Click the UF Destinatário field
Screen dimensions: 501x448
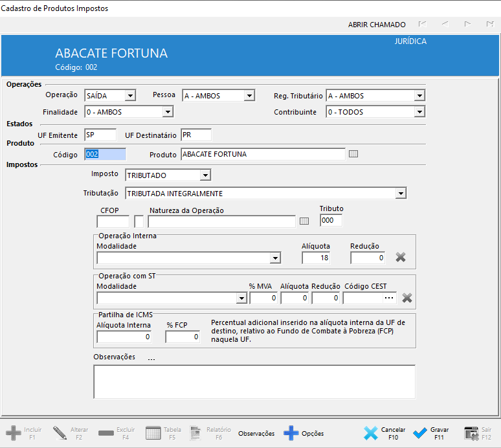(x=195, y=135)
